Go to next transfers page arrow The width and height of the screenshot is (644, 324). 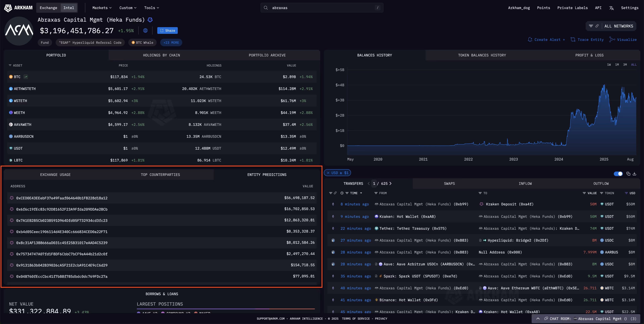tap(390, 184)
